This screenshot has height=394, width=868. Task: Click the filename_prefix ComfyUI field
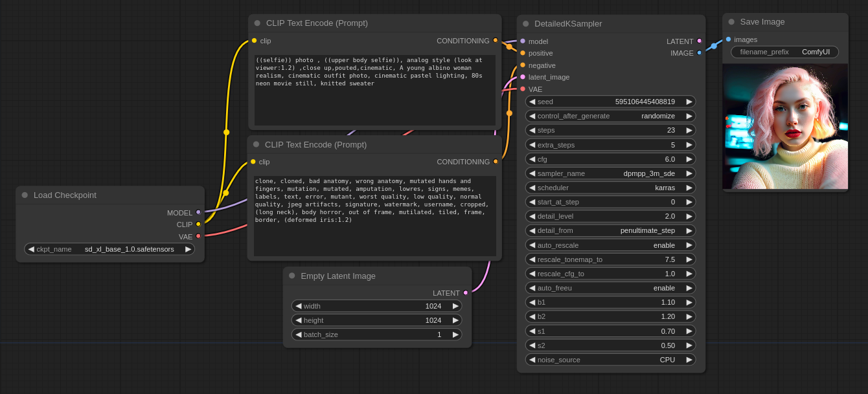784,52
